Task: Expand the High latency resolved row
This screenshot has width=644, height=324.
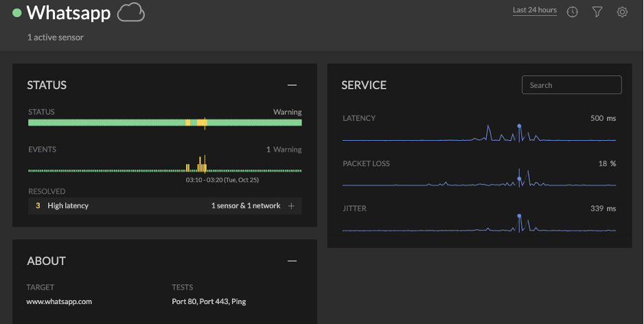Action: click(291, 206)
